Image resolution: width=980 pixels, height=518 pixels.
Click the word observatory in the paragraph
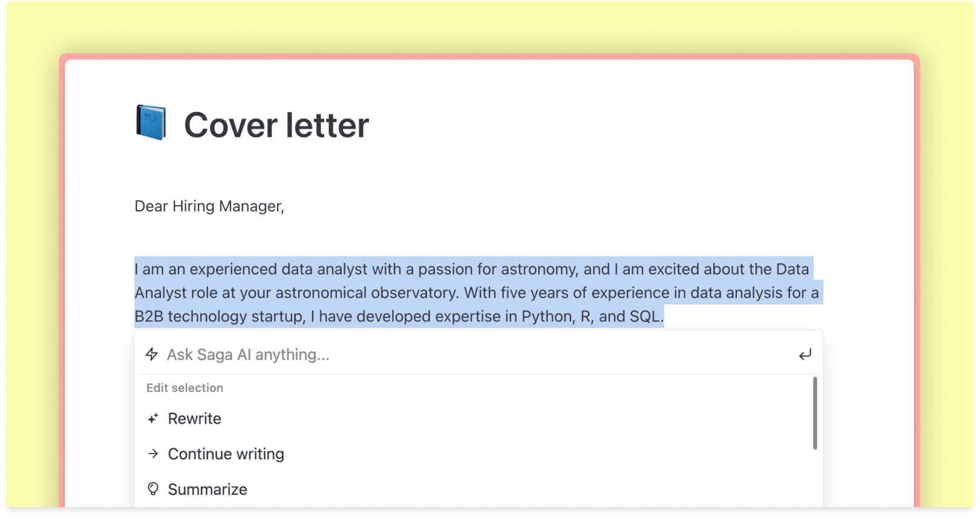click(415, 293)
